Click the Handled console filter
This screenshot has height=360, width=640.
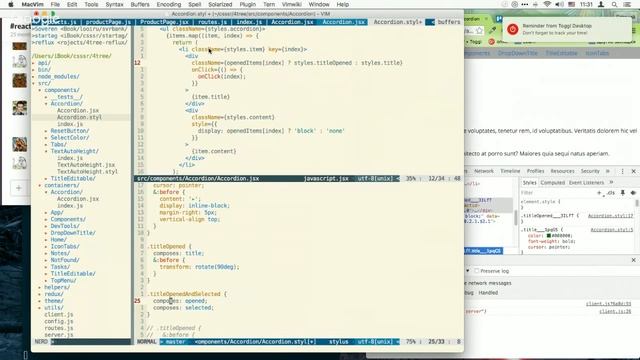click(x=488, y=293)
